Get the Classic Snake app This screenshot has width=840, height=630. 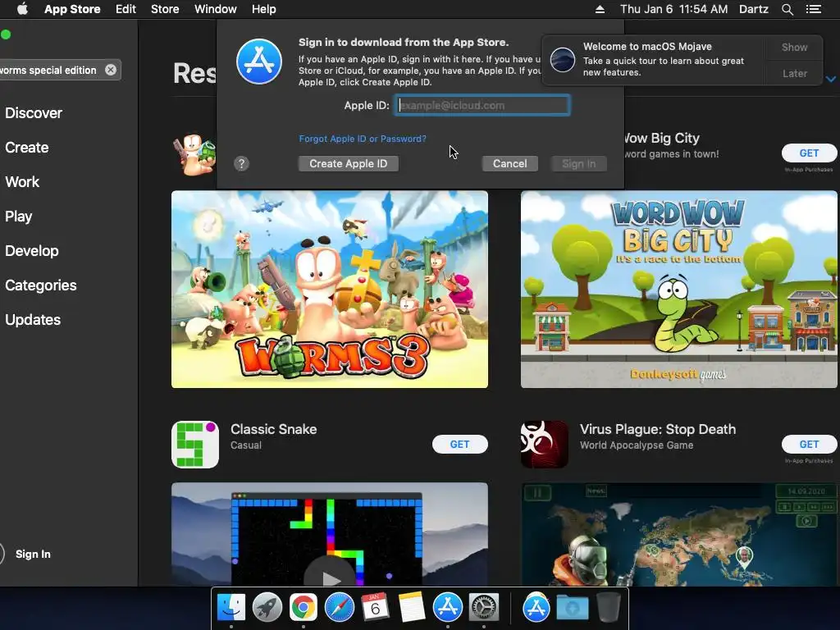459,444
